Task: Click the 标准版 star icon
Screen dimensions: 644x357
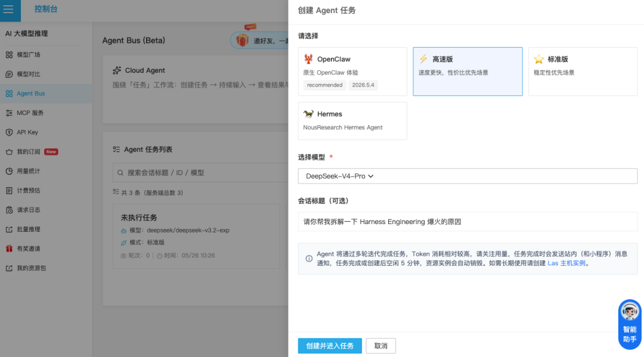Action: (539, 59)
